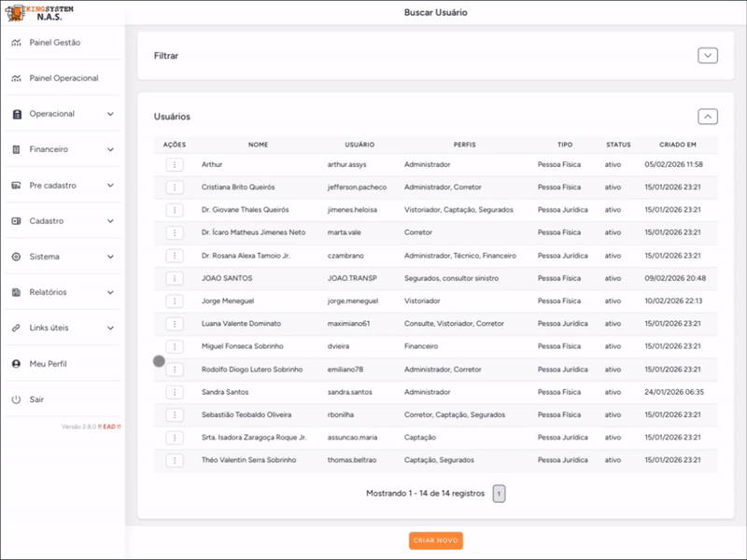Click the CRIAR NOVO button
The image size is (747, 560).
click(436, 540)
